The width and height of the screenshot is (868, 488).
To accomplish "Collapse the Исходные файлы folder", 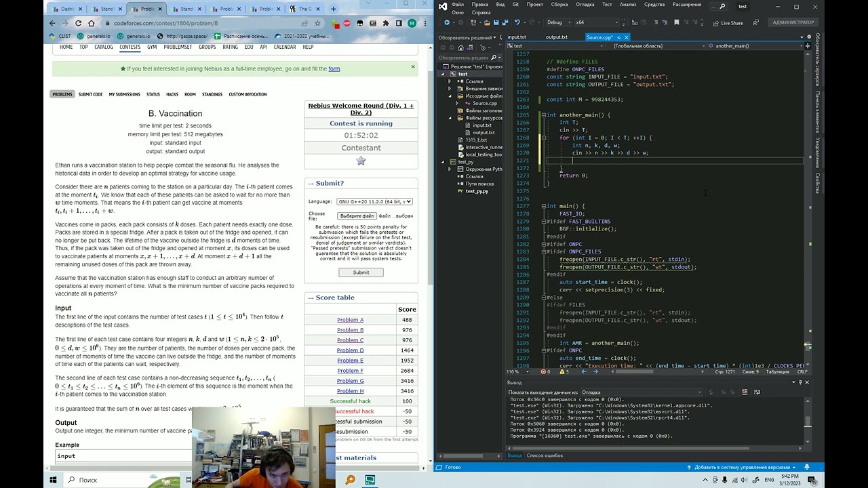I will pyautogui.click(x=449, y=96).
